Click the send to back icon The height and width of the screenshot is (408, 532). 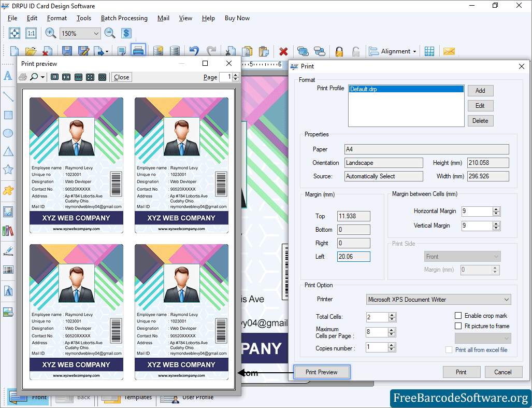319,51
